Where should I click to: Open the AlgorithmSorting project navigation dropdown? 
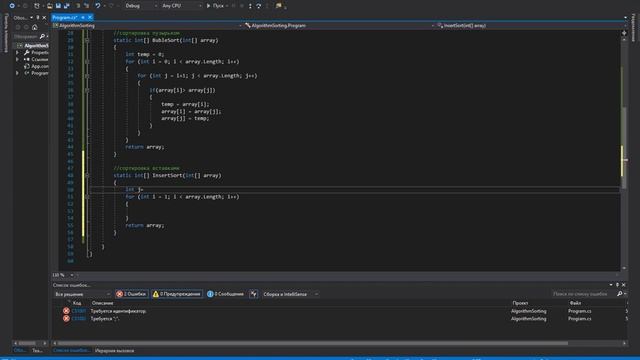tap(147, 25)
